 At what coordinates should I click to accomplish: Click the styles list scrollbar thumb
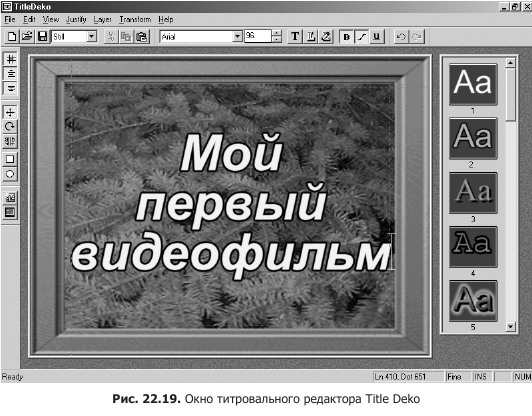tap(510, 94)
